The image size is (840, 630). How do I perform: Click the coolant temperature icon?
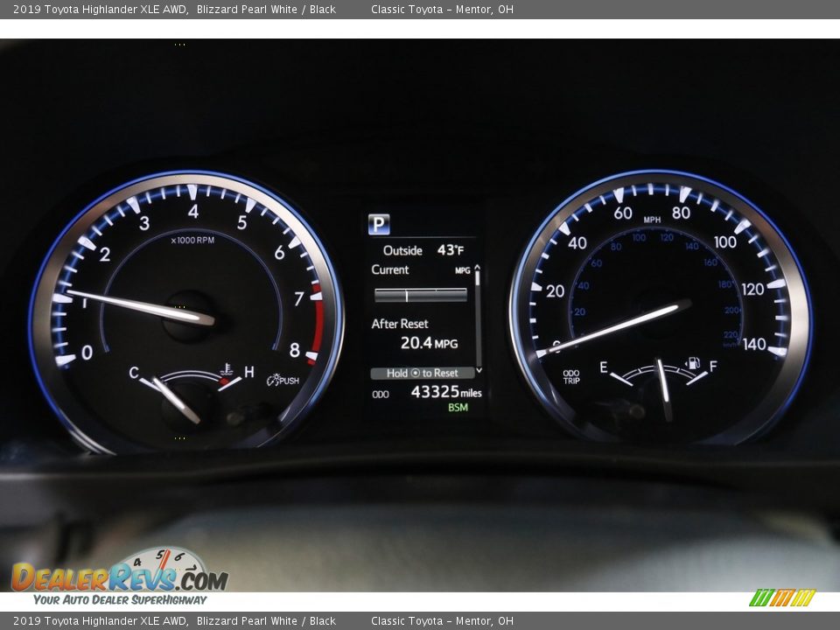[227, 370]
